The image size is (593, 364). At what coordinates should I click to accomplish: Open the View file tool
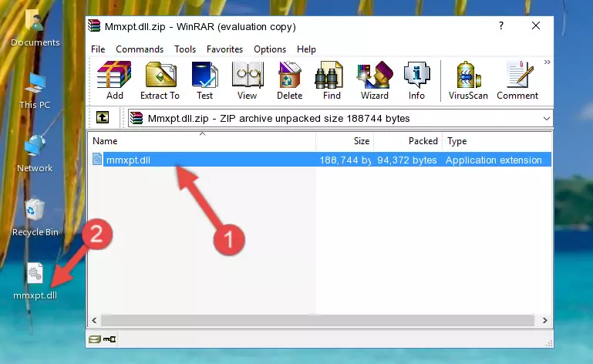point(248,81)
